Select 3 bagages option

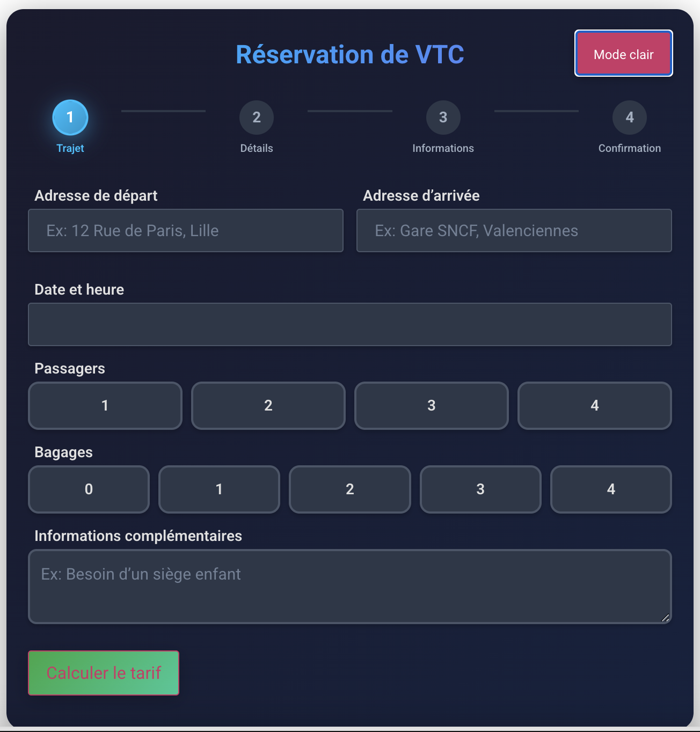click(x=480, y=489)
